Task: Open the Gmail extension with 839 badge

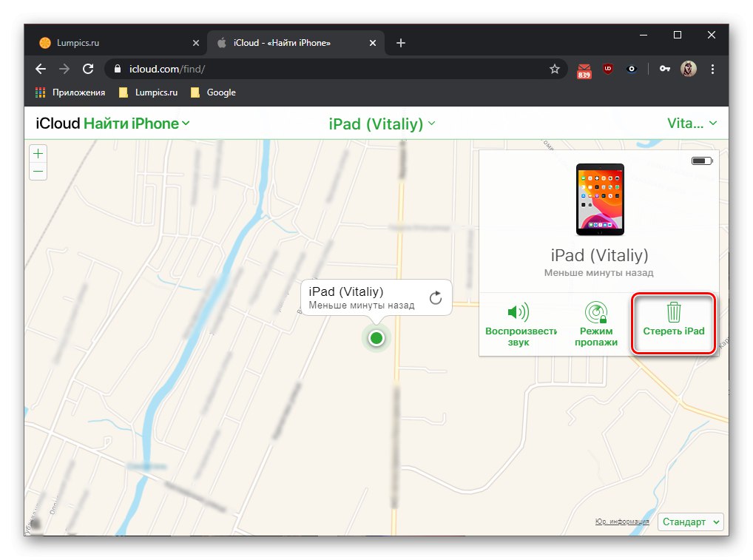Action: 584,70
